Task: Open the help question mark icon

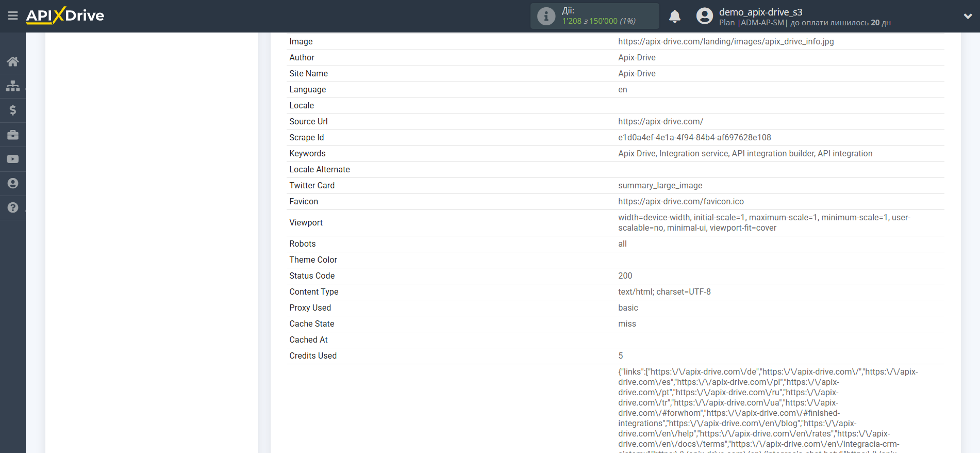Action: click(13, 207)
